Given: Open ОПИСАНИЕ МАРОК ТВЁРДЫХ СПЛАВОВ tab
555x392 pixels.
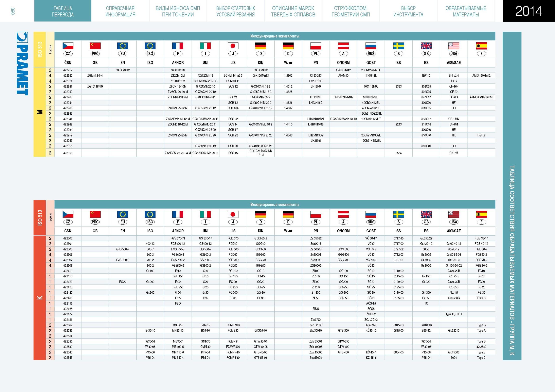Looking at the screenshot, I should click(x=293, y=11).
